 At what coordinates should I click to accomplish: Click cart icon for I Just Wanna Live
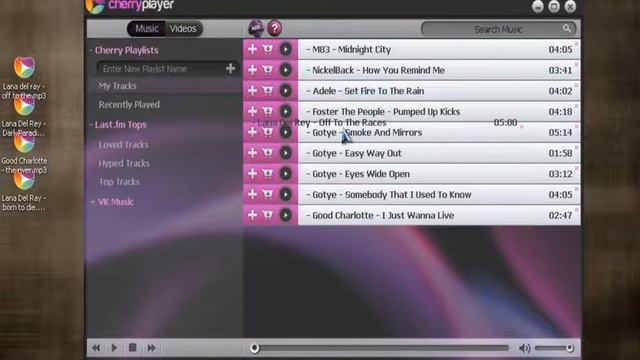point(268,215)
